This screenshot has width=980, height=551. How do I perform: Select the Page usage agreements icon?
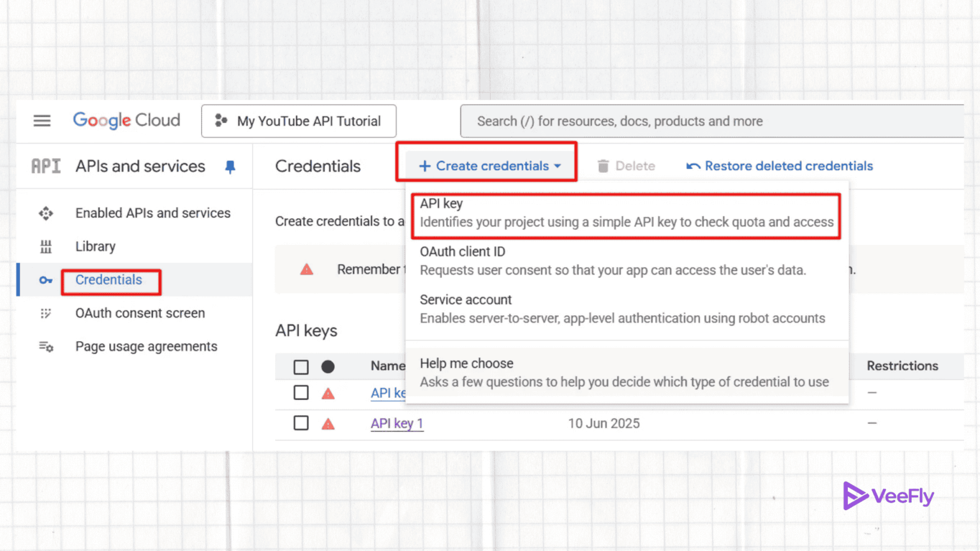click(x=45, y=346)
